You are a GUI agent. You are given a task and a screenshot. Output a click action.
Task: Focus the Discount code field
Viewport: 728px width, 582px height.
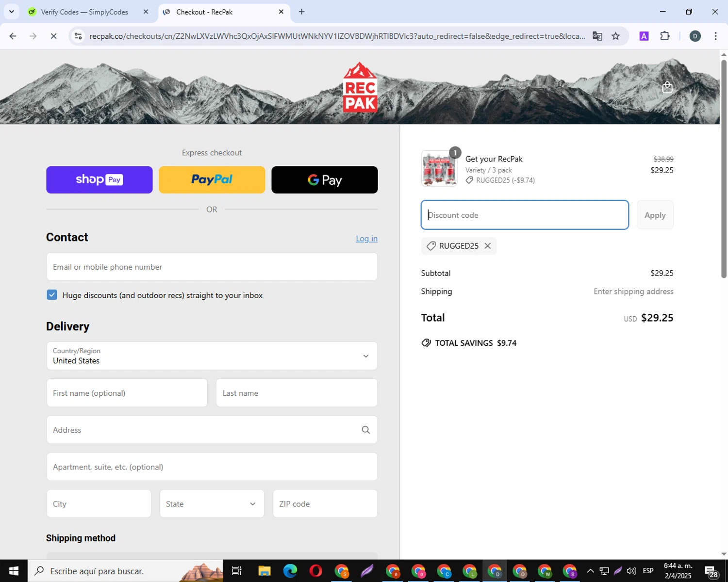click(x=525, y=215)
